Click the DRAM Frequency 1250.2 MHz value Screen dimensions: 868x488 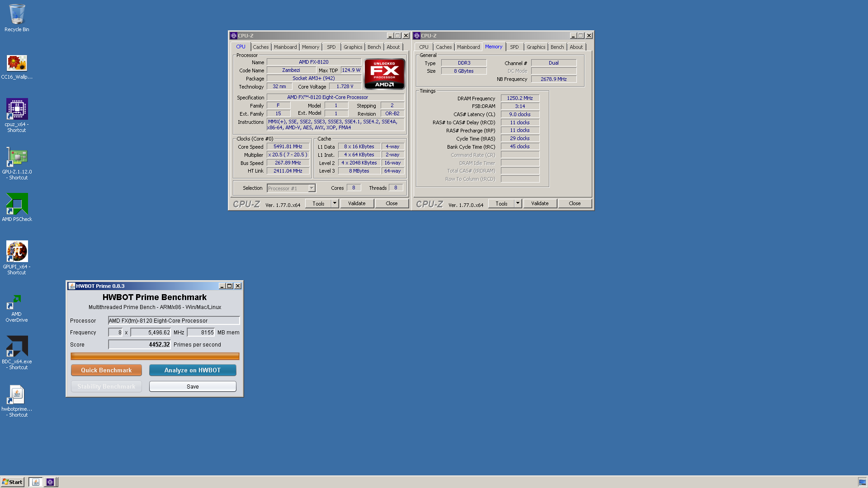(520, 98)
